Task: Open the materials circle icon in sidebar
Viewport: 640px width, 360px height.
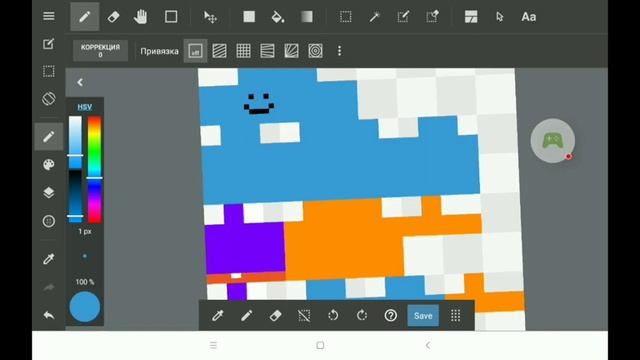Action: coord(49,221)
